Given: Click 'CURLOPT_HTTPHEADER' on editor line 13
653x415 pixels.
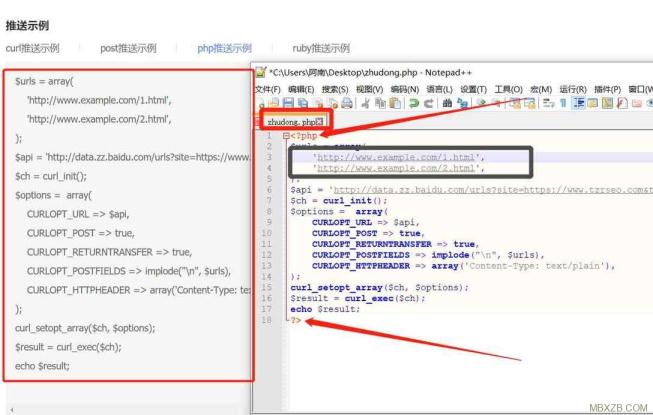Looking at the screenshot, I should pos(361,266).
